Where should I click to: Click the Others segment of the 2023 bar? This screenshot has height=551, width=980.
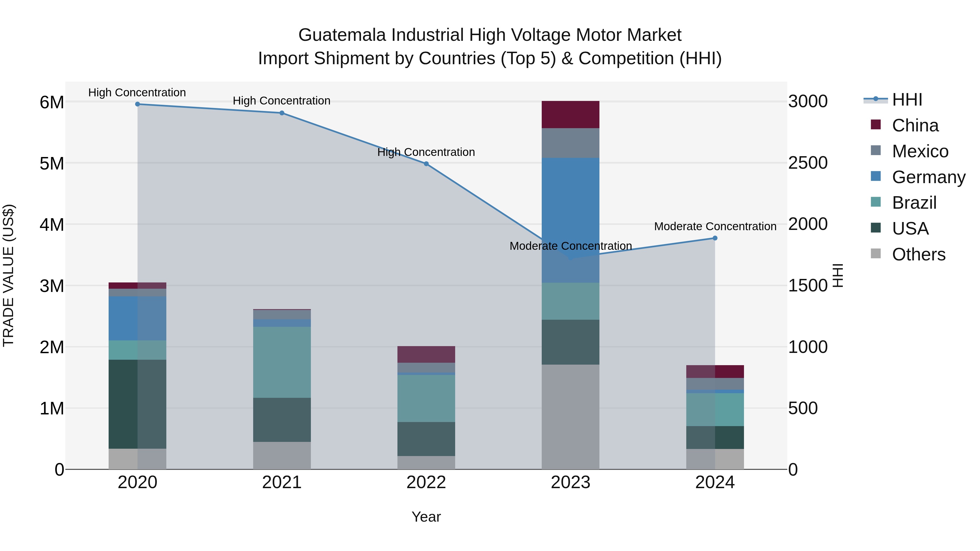tap(570, 417)
